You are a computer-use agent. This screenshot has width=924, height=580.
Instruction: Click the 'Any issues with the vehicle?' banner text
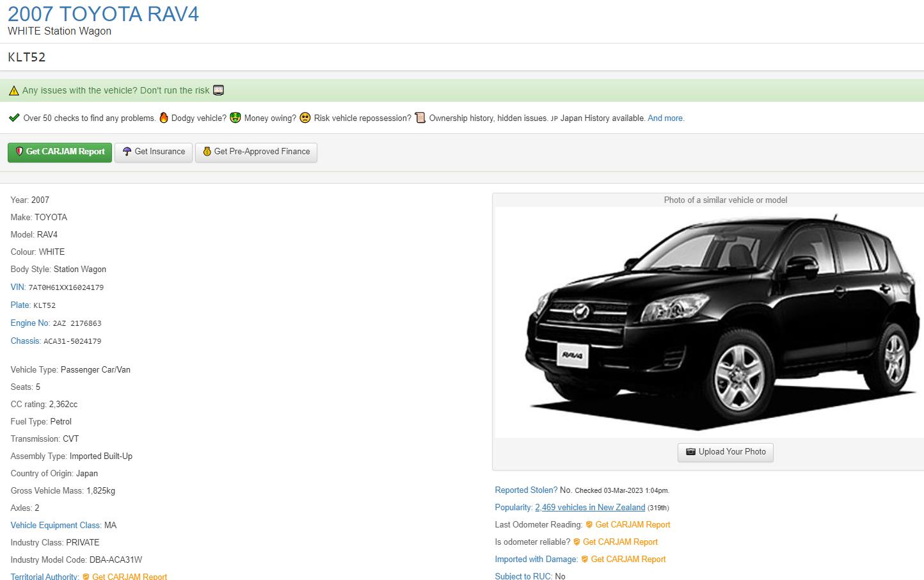[116, 91]
